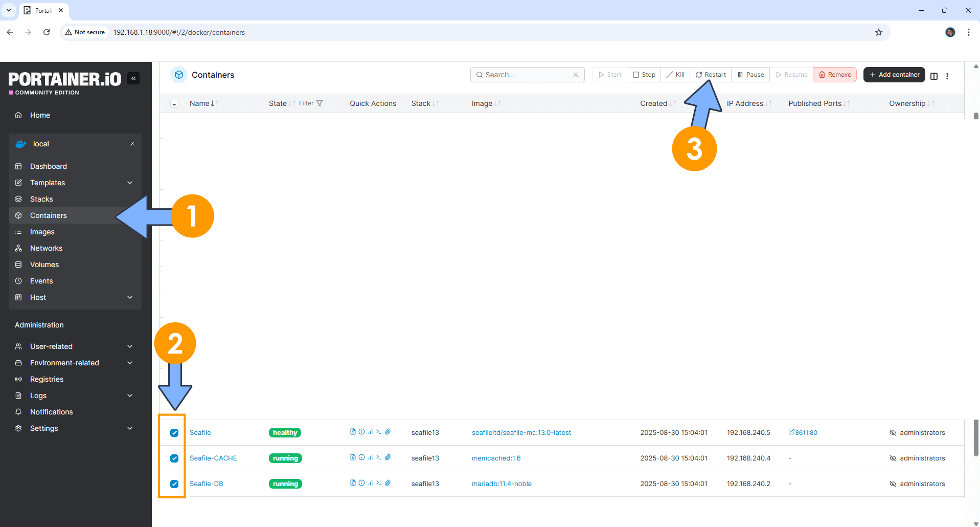
Task: Uncheck the Seafile-DB container checkbox
Action: point(174,484)
